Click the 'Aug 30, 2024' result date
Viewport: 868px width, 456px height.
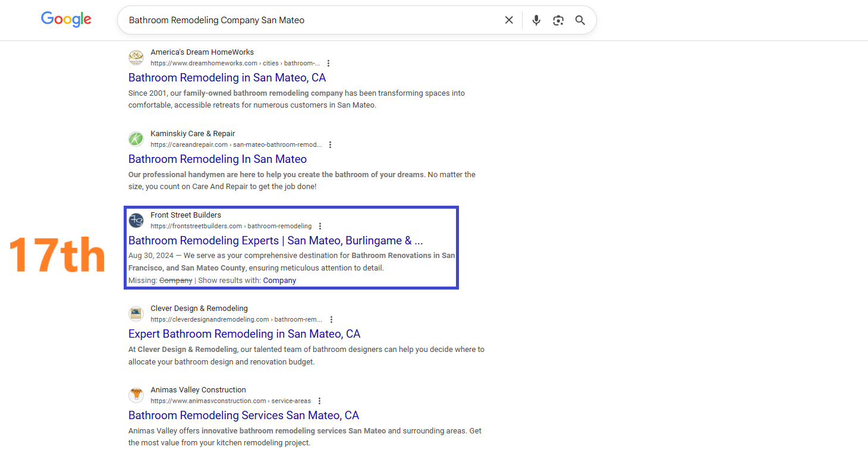pos(151,256)
